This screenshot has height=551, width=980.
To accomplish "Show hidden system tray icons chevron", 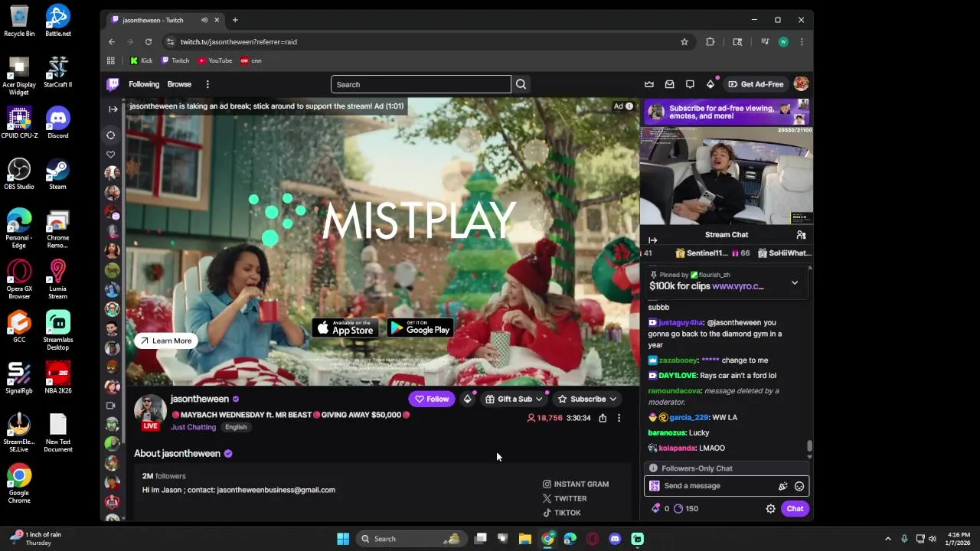I will tap(888, 539).
